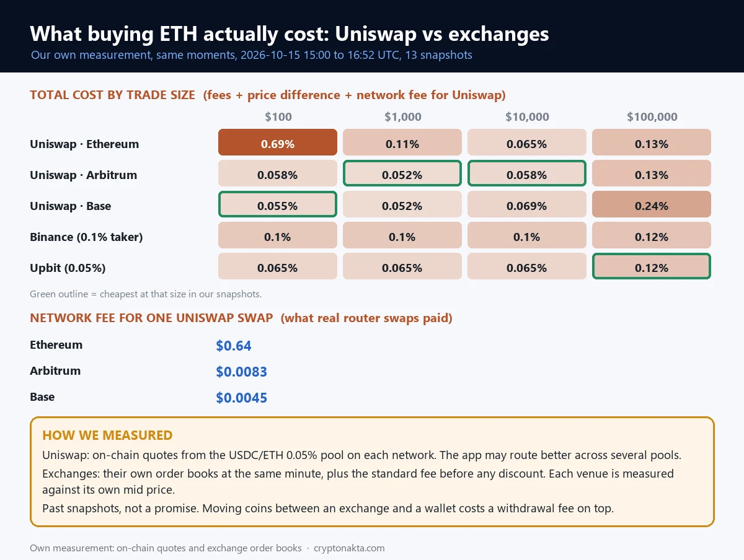Image resolution: width=744 pixels, height=560 pixels.
Task: Click the "Green outline = cheapest" legend note
Action: click(x=146, y=294)
